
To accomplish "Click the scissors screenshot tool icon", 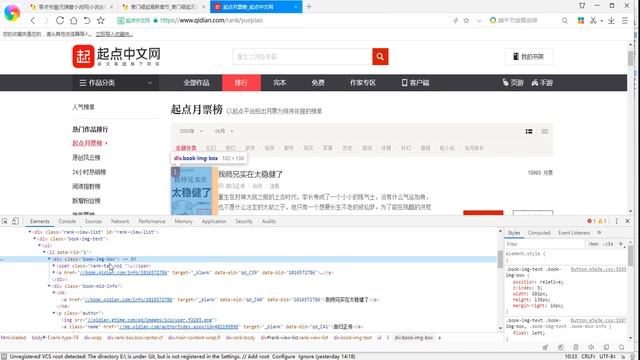I will tap(593, 20).
